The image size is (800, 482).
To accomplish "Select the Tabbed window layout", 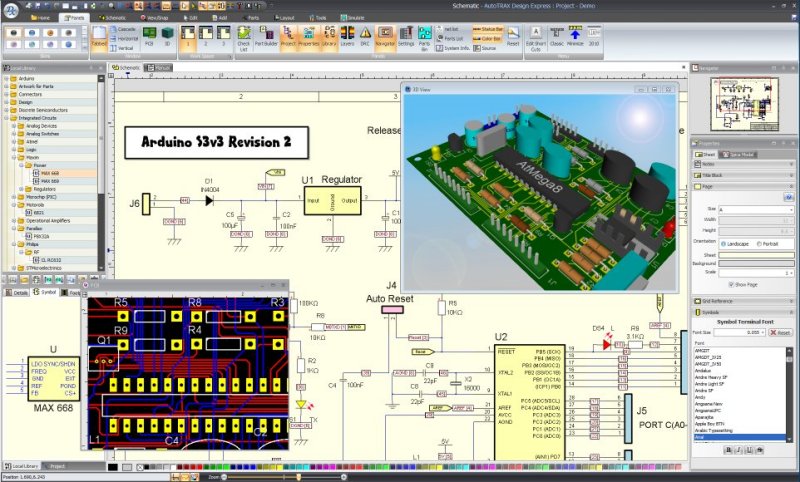I will click(x=99, y=37).
